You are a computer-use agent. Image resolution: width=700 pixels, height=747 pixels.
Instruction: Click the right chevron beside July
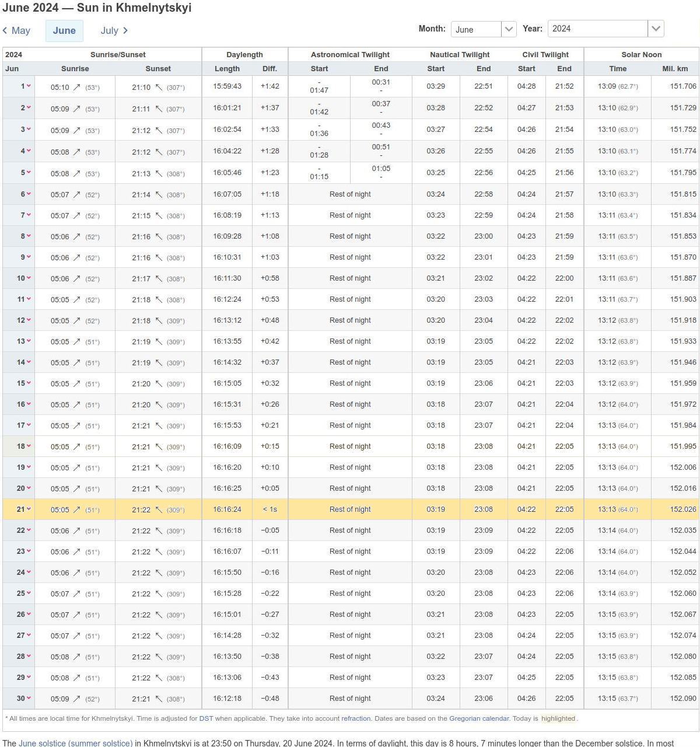point(125,30)
